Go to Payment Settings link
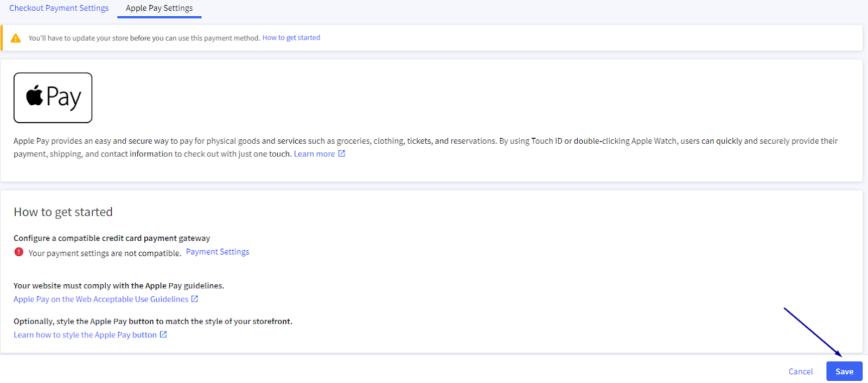 (218, 252)
